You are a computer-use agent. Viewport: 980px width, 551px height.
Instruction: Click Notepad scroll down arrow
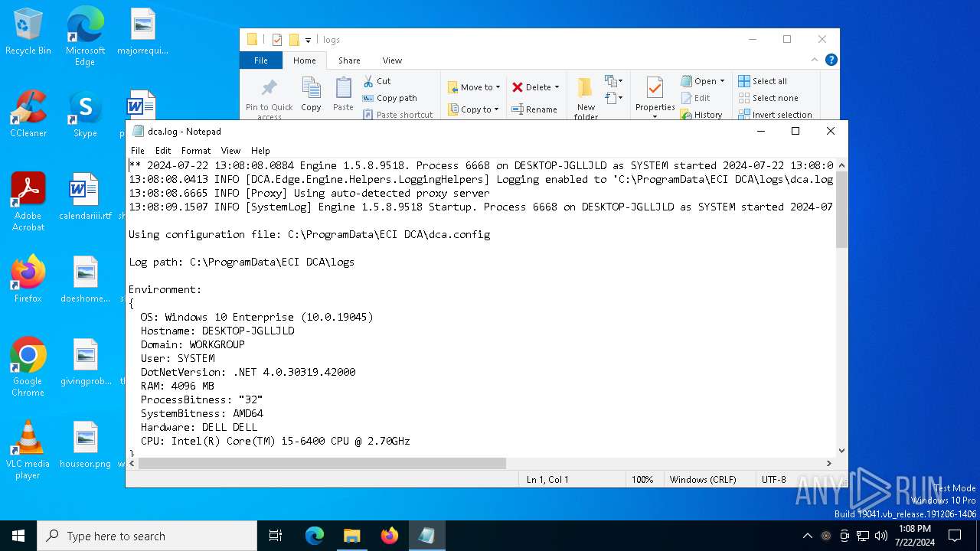[x=841, y=451]
